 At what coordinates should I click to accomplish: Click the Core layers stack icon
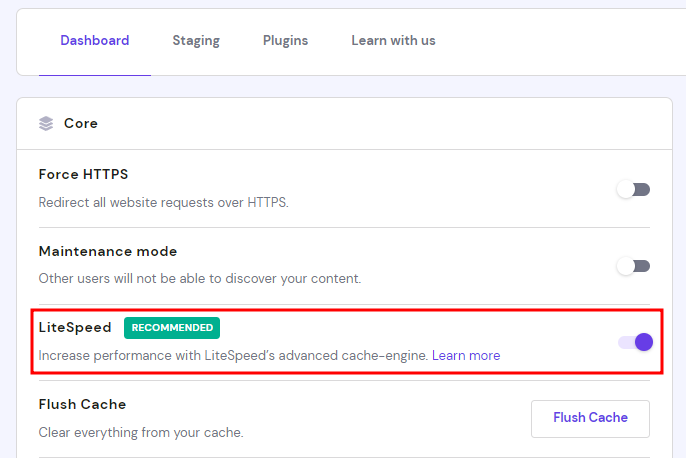[x=46, y=124]
